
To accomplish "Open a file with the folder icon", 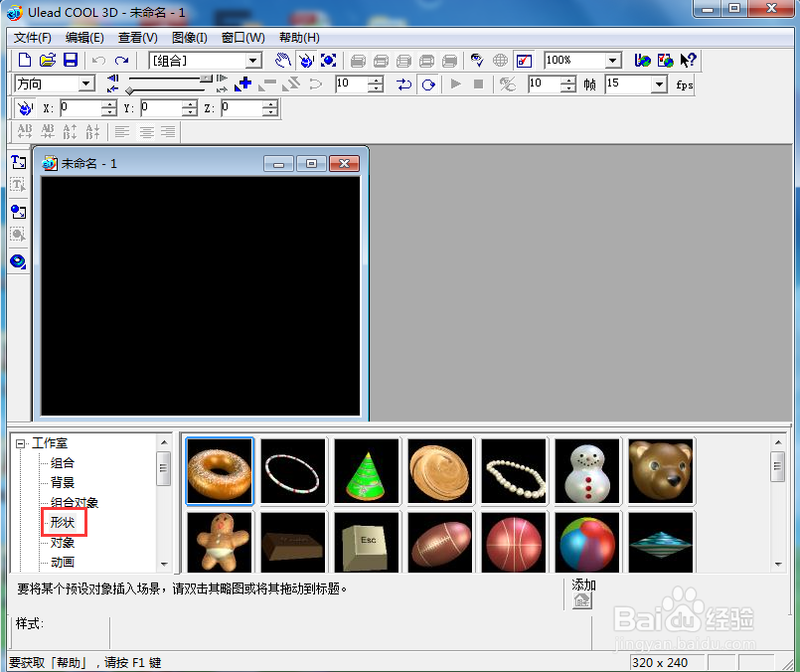I will (48, 61).
